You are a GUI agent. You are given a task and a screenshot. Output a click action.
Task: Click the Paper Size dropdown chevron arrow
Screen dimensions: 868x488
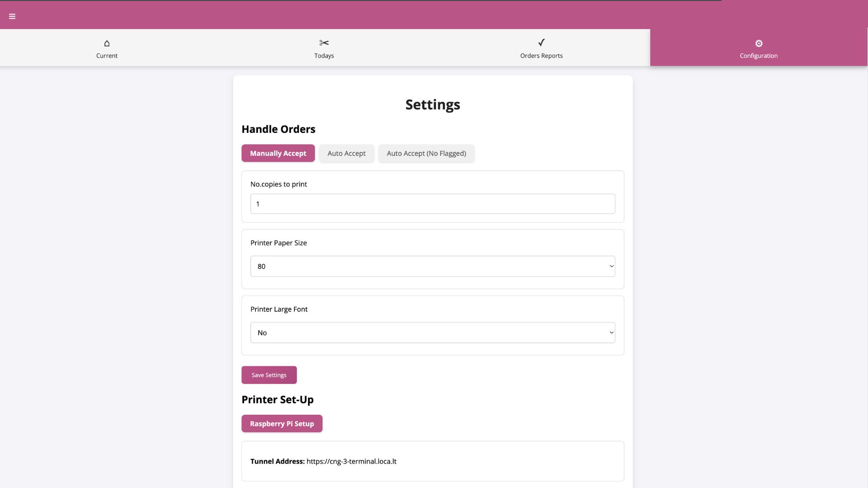tap(611, 266)
